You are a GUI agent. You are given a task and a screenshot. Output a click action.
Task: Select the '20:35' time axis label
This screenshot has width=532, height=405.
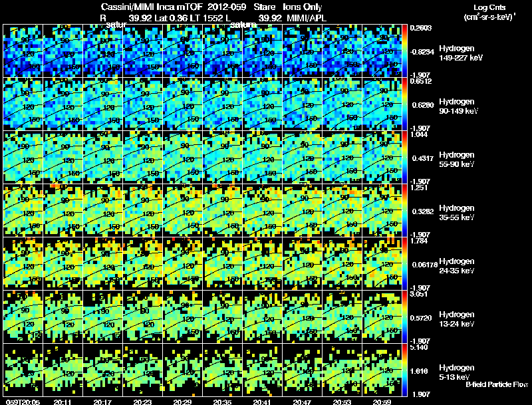[222, 402]
